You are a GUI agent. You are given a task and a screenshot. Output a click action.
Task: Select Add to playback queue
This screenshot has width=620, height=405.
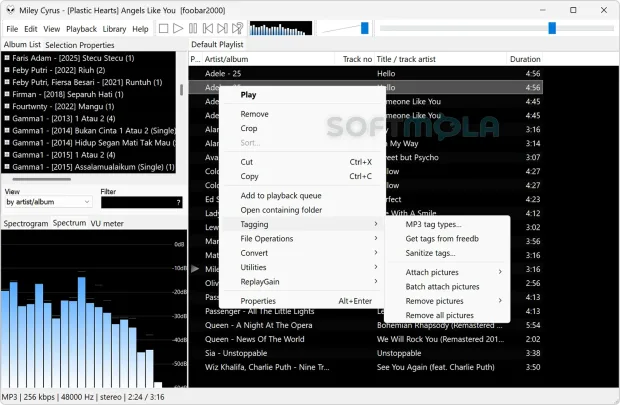point(302,195)
